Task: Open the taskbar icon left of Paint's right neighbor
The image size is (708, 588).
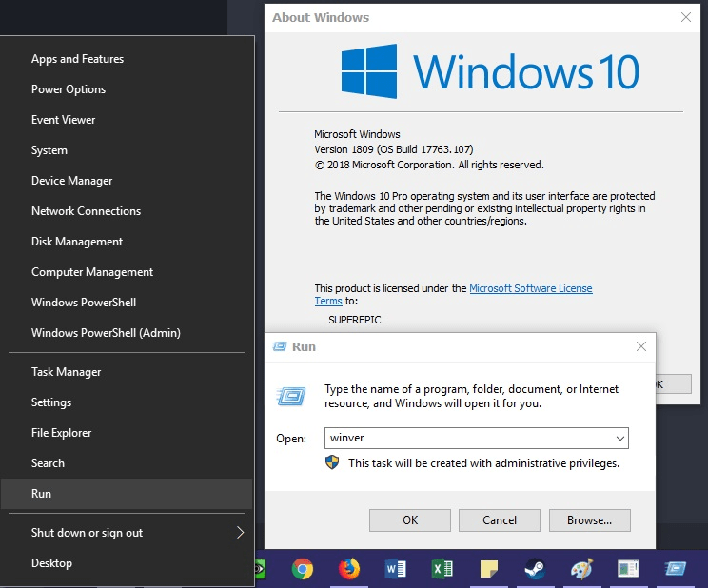Action: pyautogui.click(x=581, y=569)
